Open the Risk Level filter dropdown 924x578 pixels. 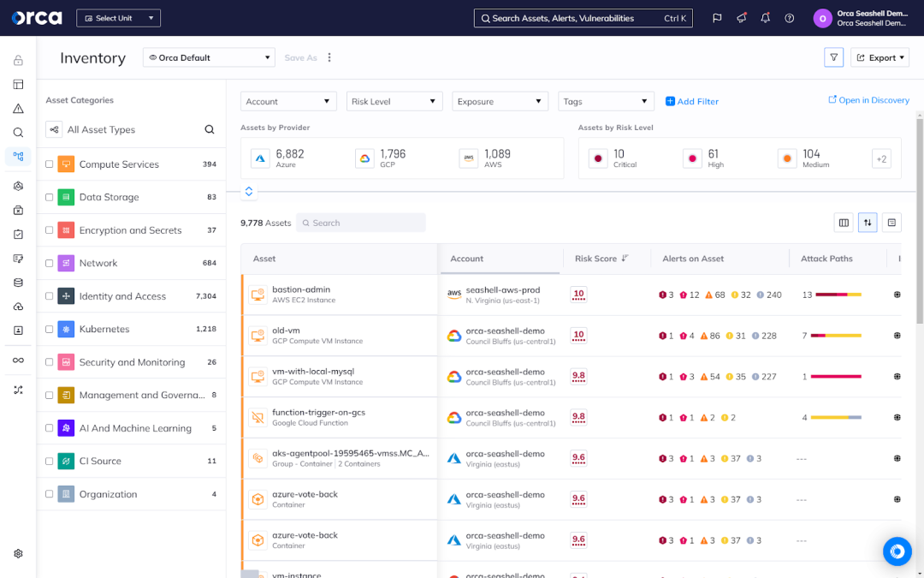click(x=394, y=101)
